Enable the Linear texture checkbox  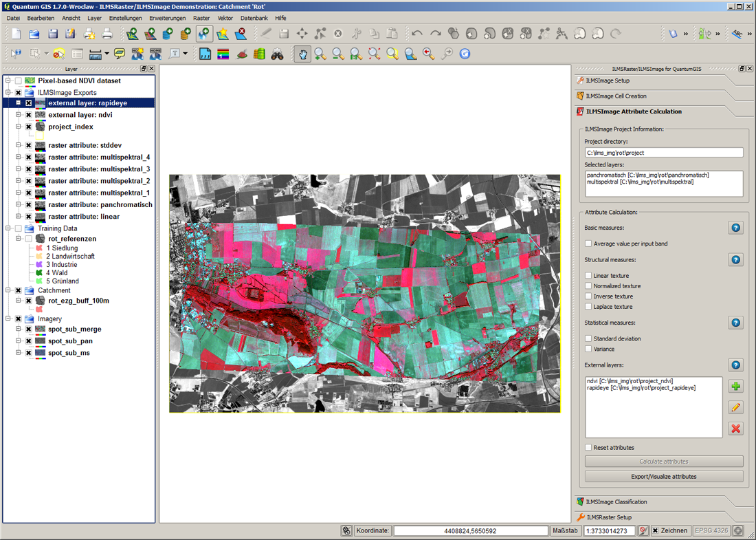588,276
